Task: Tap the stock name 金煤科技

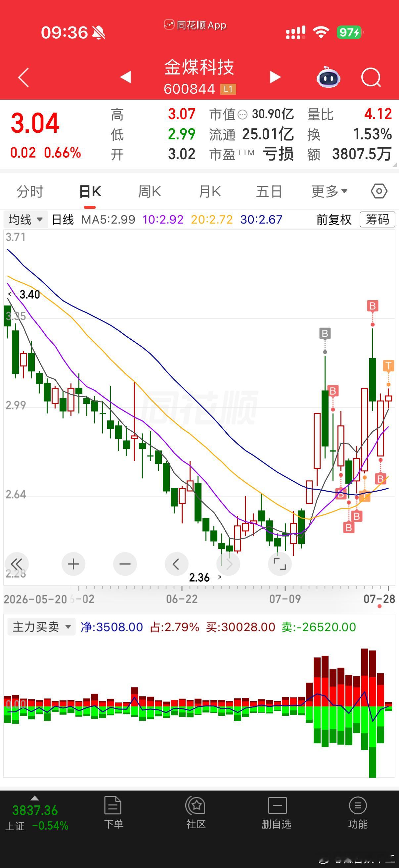Action: point(199,67)
